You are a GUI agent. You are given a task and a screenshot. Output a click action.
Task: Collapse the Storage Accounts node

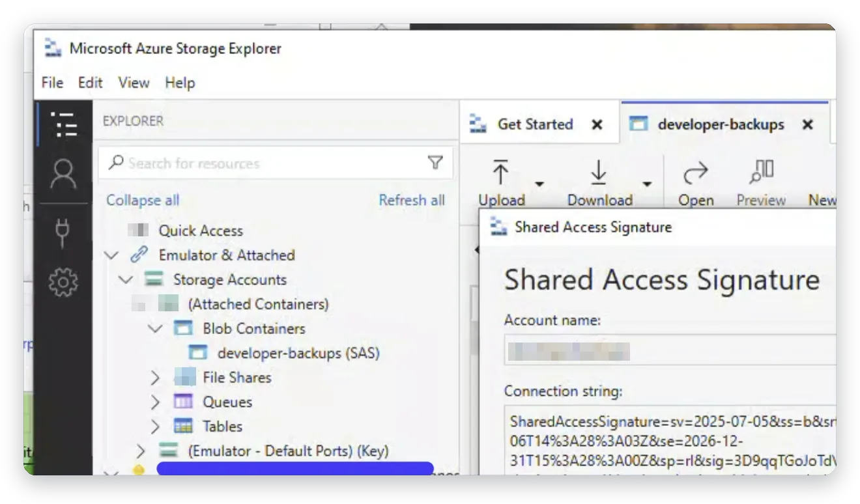coord(126,280)
